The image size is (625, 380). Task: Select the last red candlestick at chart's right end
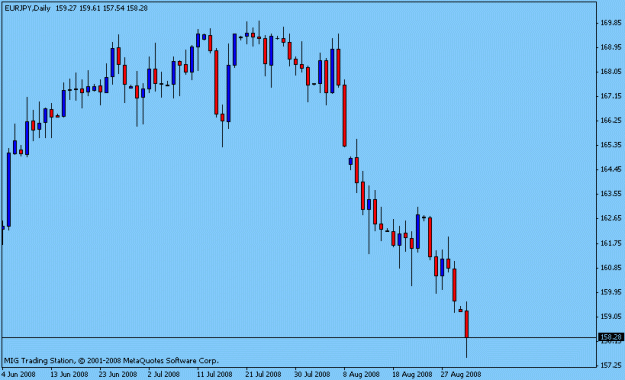[466, 324]
